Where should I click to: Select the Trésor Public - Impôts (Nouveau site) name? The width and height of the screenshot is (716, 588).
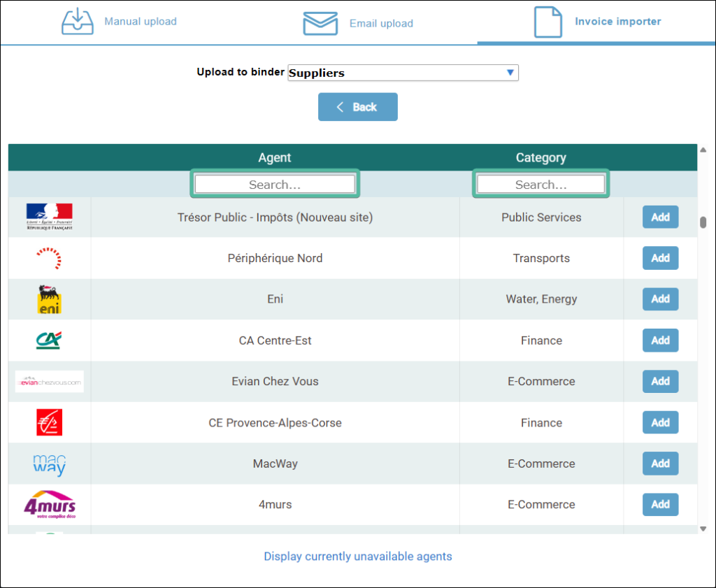click(x=275, y=217)
